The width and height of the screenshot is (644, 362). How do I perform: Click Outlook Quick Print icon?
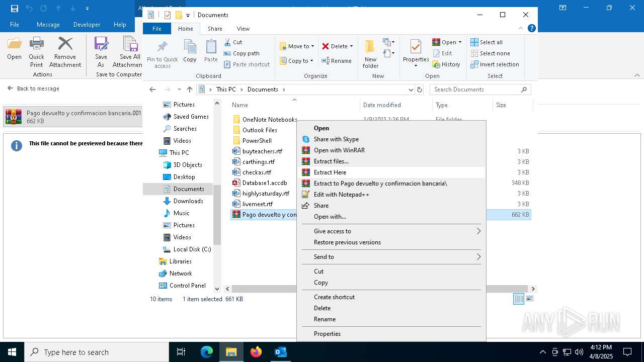(36, 52)
